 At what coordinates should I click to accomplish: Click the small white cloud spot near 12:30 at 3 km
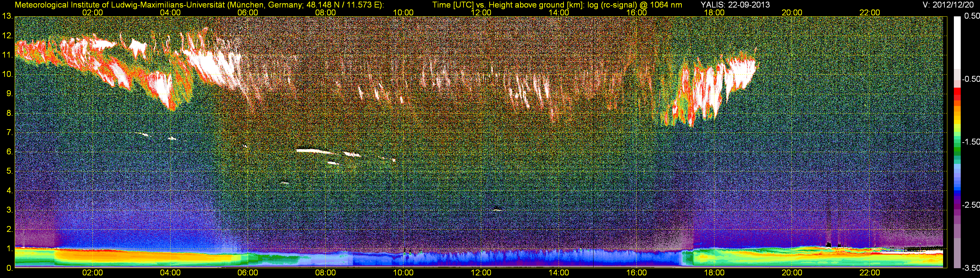(x=497, y=209)
